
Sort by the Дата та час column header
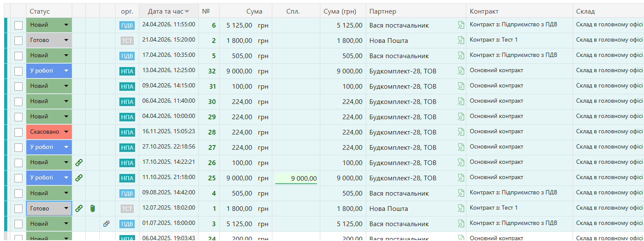pyautogui.click(x=169, y=11)
